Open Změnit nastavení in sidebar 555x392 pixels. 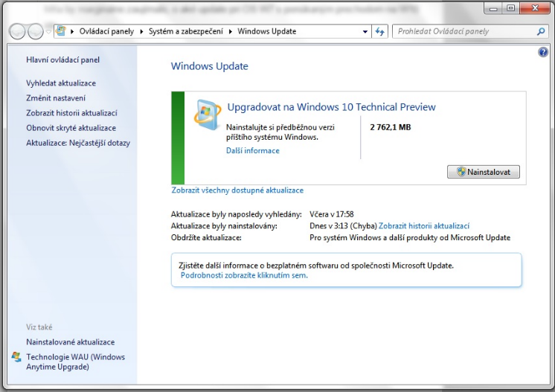click(x=56, y=98)
